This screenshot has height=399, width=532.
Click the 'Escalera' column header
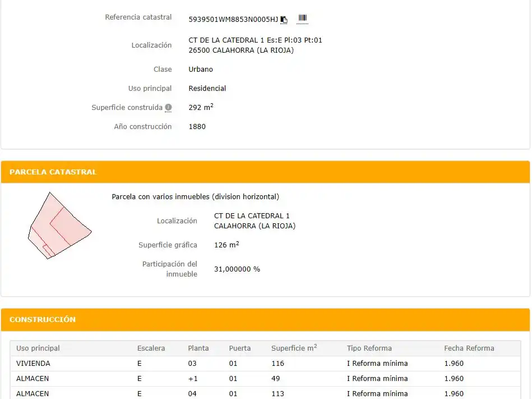point(151,348)
